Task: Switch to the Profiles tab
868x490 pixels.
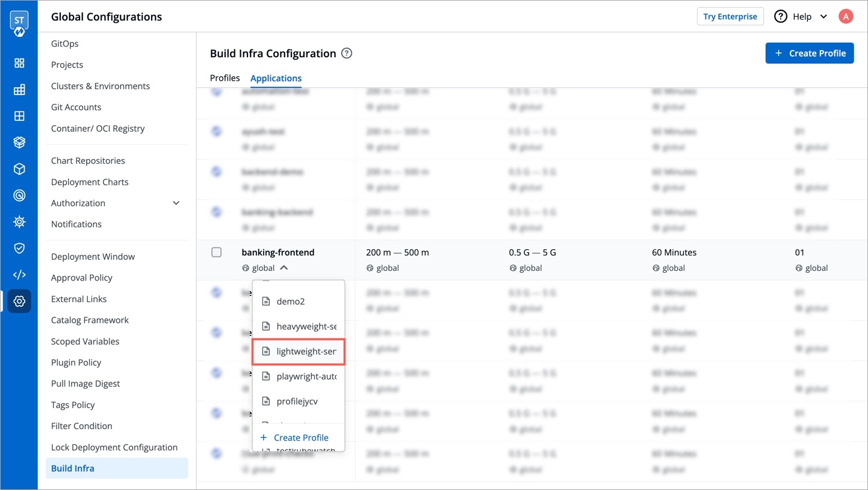Action: click(225, 78)
